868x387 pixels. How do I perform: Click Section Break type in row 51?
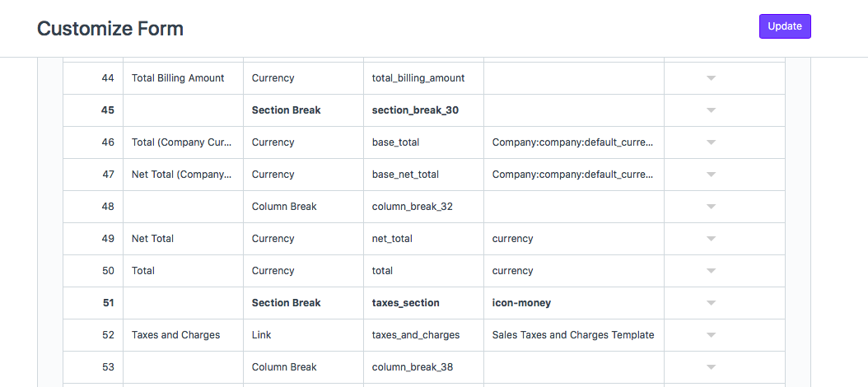coord(303,303)
